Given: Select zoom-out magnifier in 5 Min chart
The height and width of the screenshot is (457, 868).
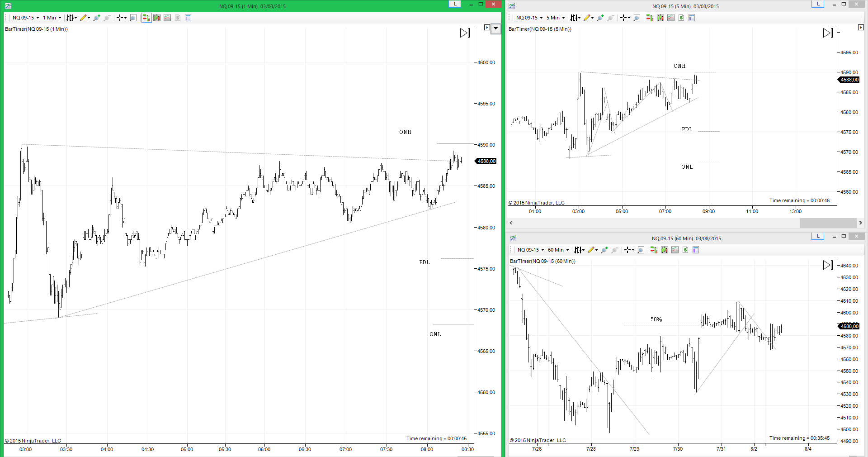Looking at the screenshot, I should tap(611, 18).
